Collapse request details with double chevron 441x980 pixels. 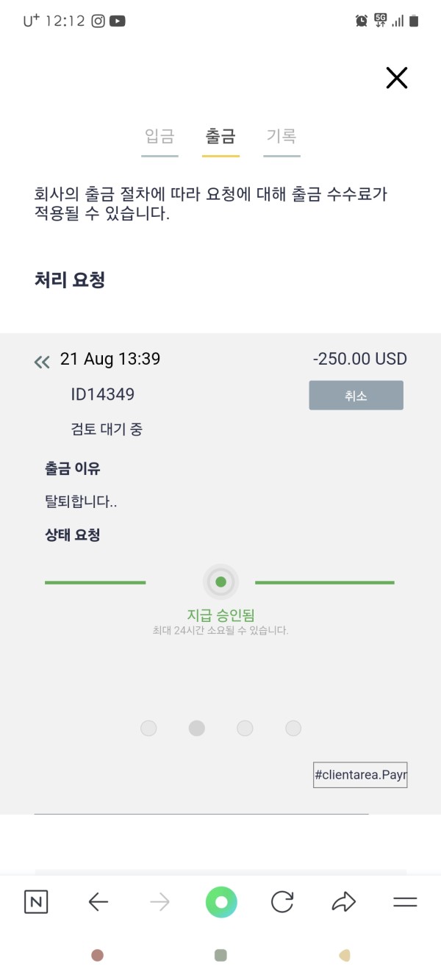pyautogui.click(x=42, y=361)
